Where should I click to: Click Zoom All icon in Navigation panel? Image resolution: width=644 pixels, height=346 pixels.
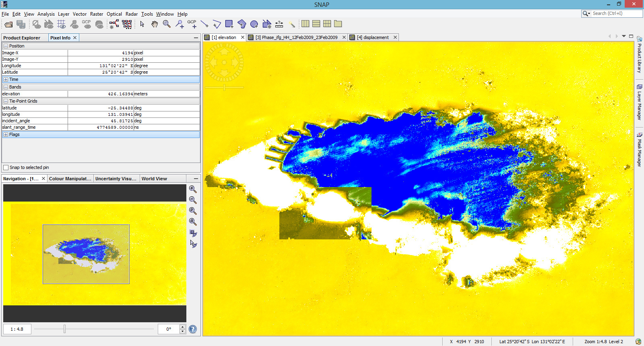pyautogui.click(x=193, y=222)
